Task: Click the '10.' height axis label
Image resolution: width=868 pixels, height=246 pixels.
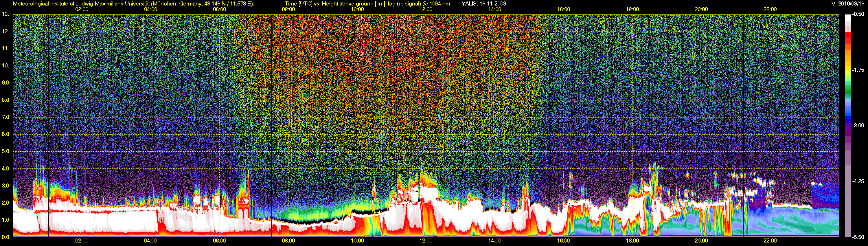Action: click(x=5, y=65)
